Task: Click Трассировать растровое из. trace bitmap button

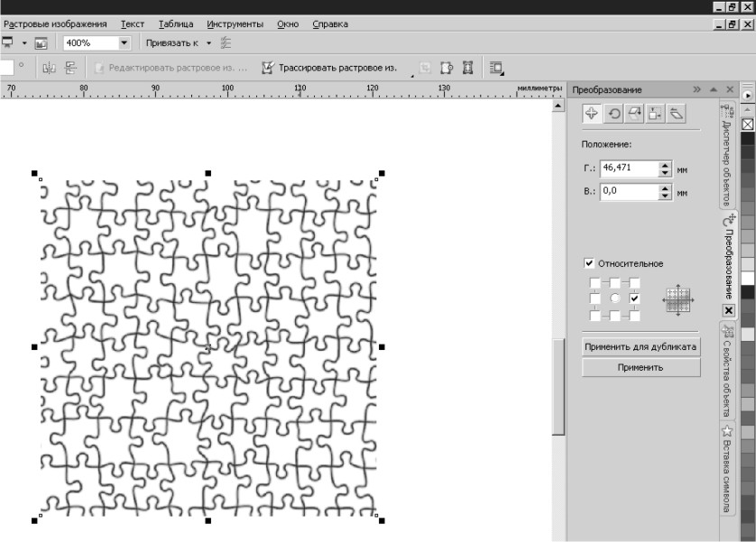Action: tap(329, 68)
